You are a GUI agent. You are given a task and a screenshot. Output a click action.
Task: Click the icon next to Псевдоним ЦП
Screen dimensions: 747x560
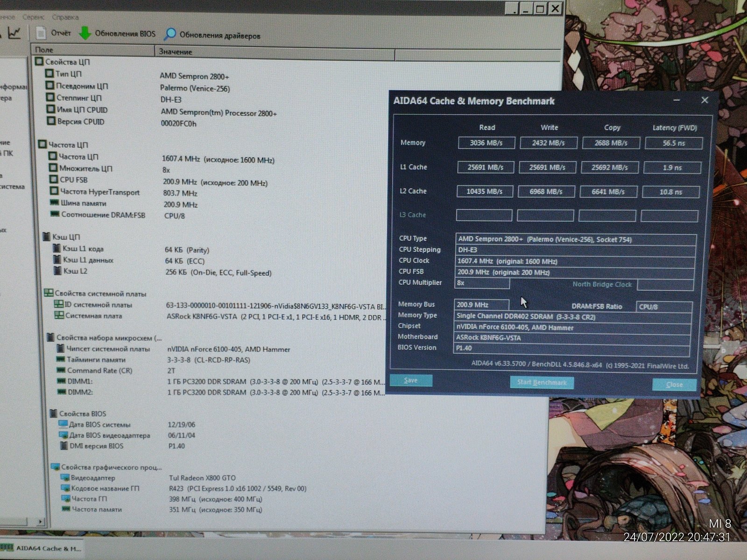50,85
